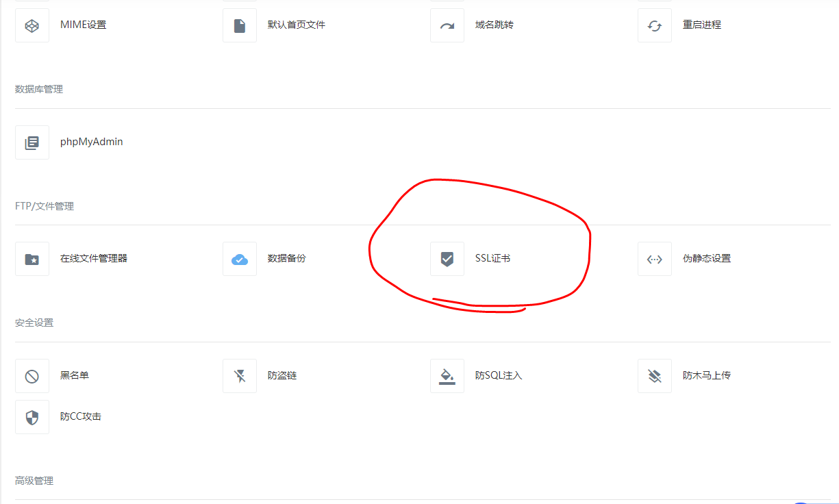Viewport: 839px width, 504px height.
Task: Click the 防SQL注入 paint bucket icon
Action: 447,376
